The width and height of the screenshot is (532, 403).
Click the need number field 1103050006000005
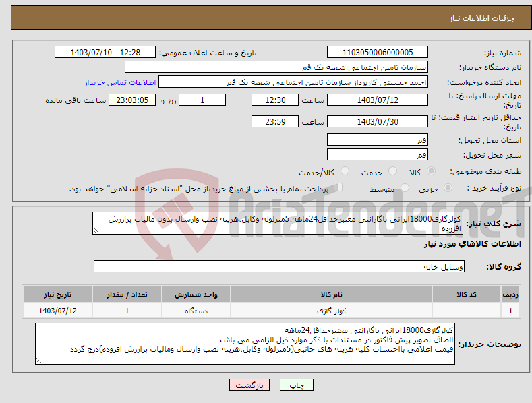click(x=378, y=53)
